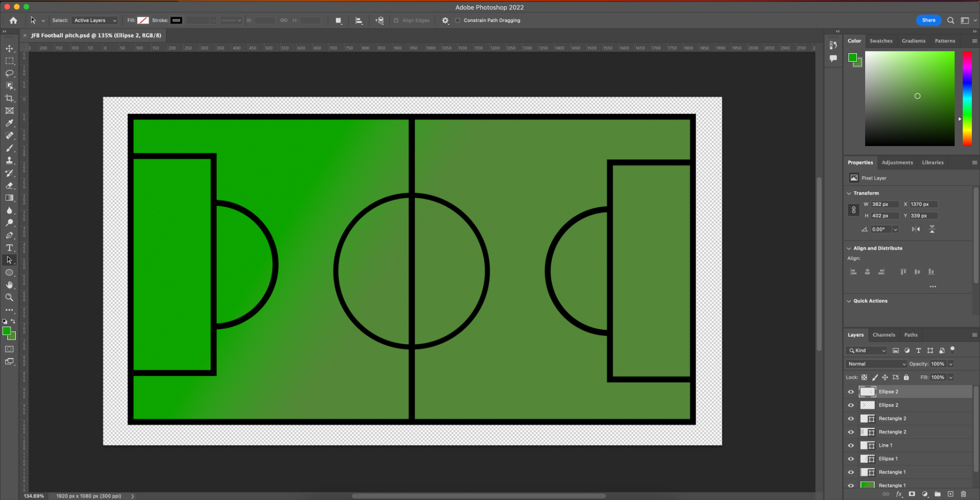Select the Dodge tool
Viewport: 980px width, 500px height.
click(x=9, y=223)
